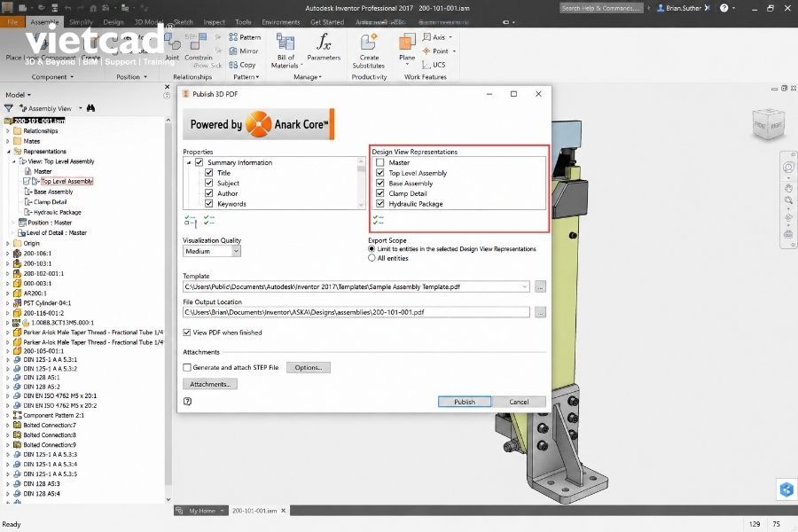This screenshot has height=532, width=798.
Task: Click Create Substitutes tool
Action: point(369,51)
